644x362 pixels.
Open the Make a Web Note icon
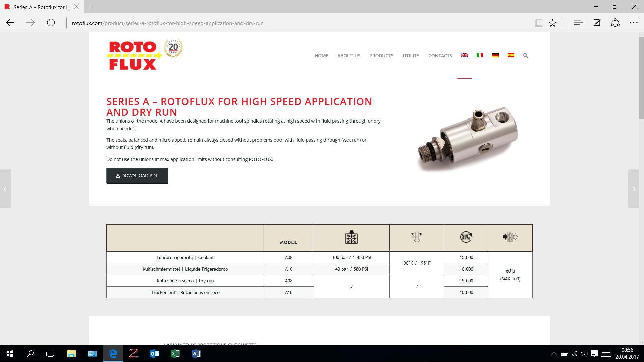(597, 22)
